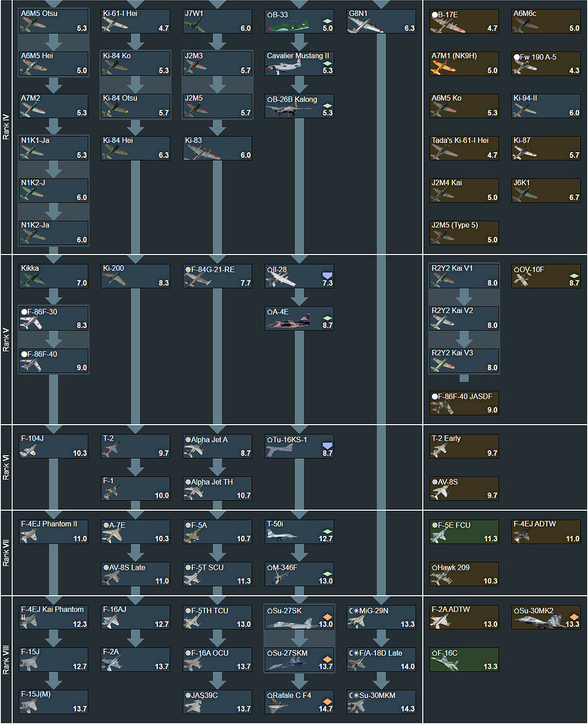This screenshot has height=724, width=588.
Task: Choose the R2Y2 Kai V3 card
Action: click(464, 360)
